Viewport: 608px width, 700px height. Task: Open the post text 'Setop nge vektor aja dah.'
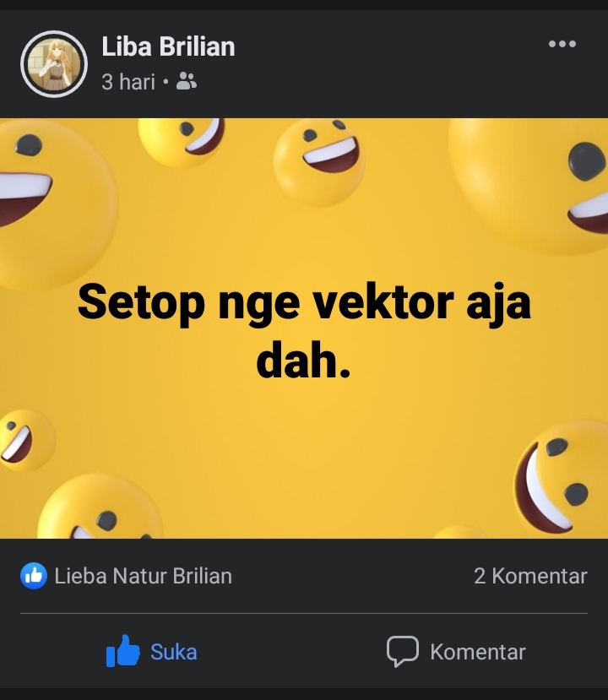click(304, 331)
